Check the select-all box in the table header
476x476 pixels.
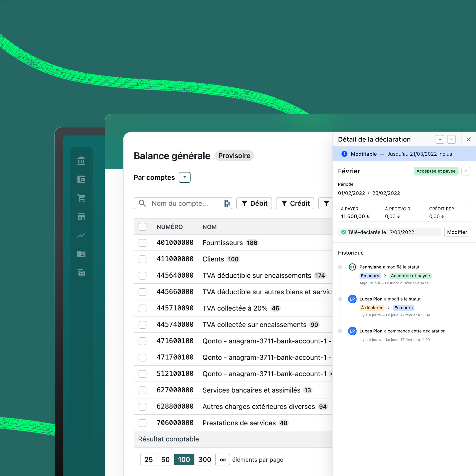click(x=142, y=227)
